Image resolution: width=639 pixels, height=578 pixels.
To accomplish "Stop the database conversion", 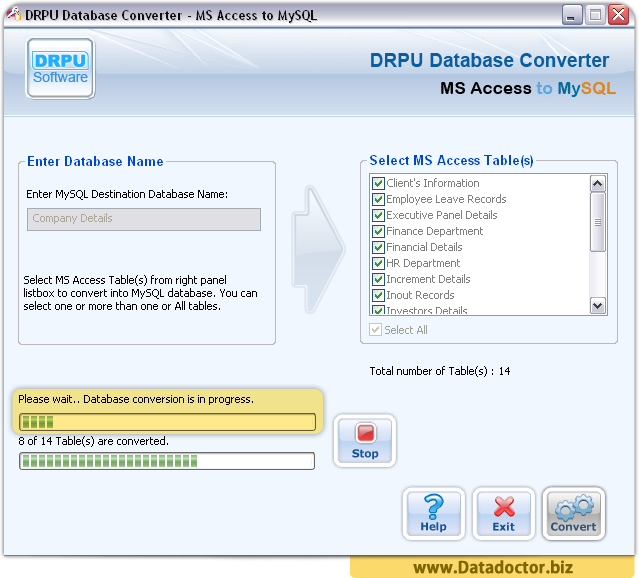I will pos(365,441).
